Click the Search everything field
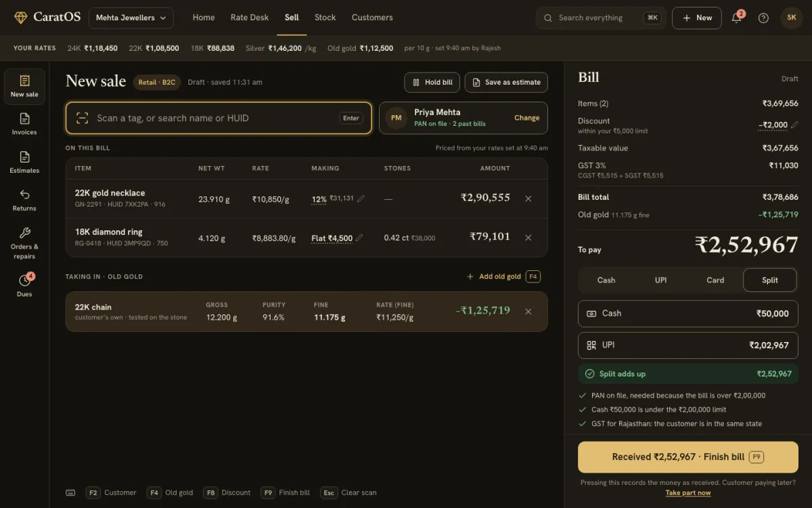812x508 pixels. 601,18
